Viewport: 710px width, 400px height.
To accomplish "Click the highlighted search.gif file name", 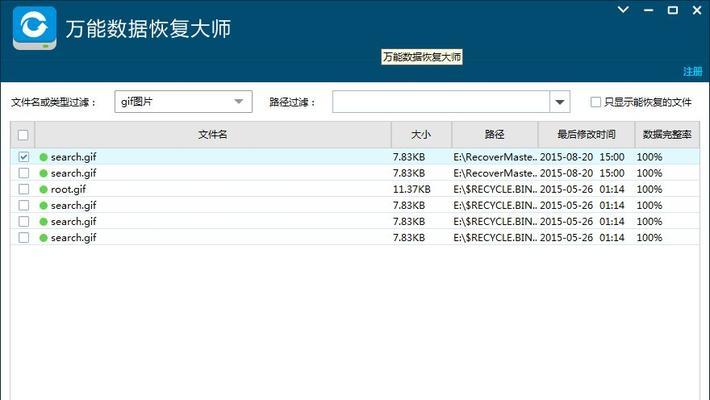I will pyautogui.click(x=73, y=157).
